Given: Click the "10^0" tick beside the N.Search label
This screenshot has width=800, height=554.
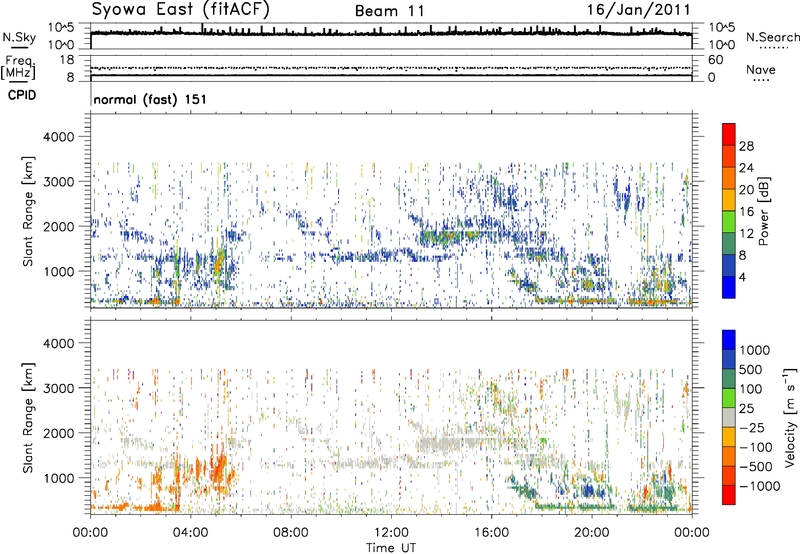Looking at the screenshot, I should [x=721, y=45].
